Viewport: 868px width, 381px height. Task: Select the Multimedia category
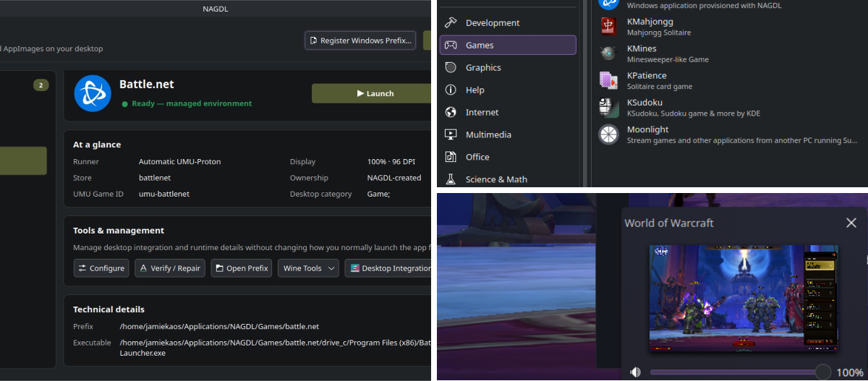(x=508, y=134)
